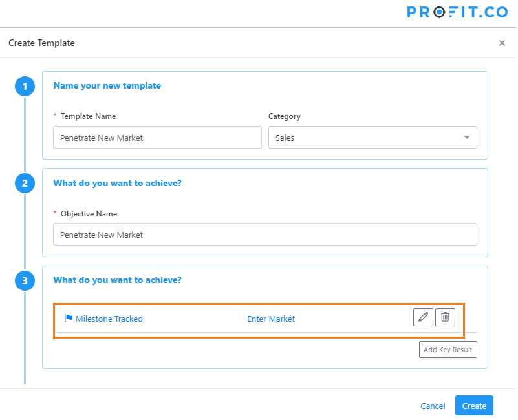Click the pencil edit icon for Enter Market
The image size is (518, 420).
click(x=423, y=317)
